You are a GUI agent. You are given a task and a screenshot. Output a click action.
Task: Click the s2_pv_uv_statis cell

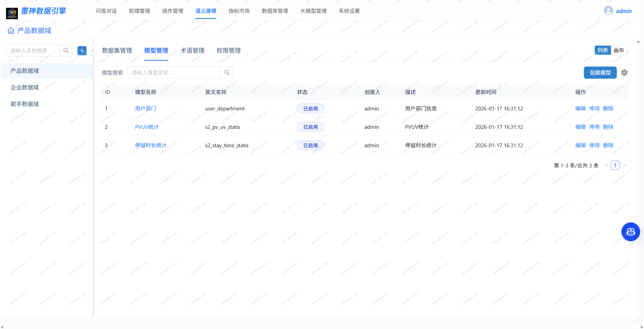point(222,127)
